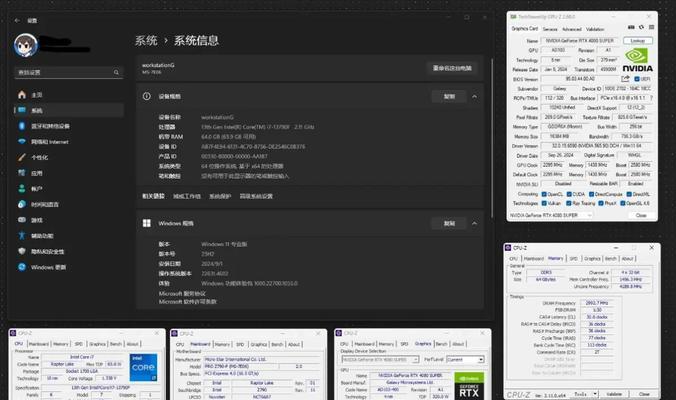676x400 pixels.
Task: Toggle the Ray Tracing checkbox in GPU-Z
Action: point(569,203)
